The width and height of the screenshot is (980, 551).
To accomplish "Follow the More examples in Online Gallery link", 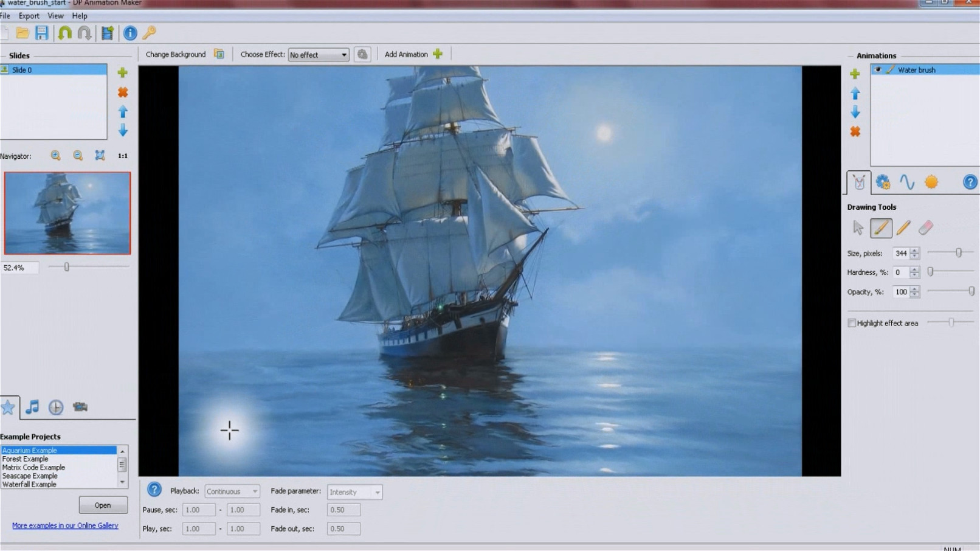I will [65, 525].
